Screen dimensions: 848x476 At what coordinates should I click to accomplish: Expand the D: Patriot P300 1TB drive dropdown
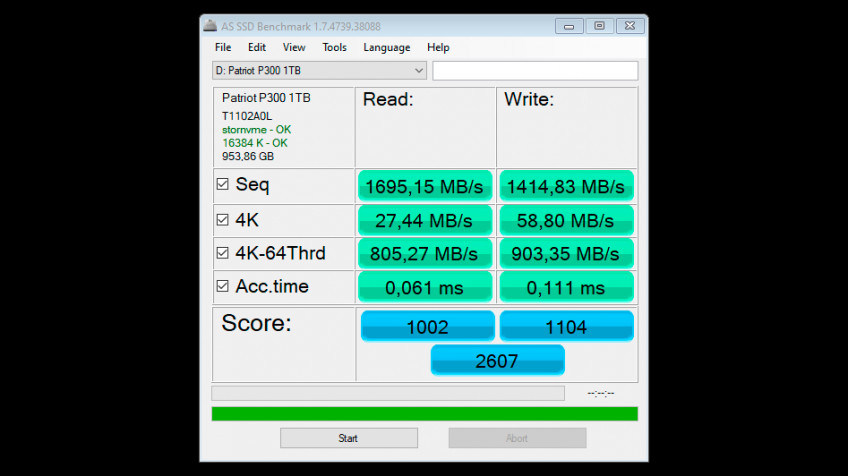(x=319, y=71)
